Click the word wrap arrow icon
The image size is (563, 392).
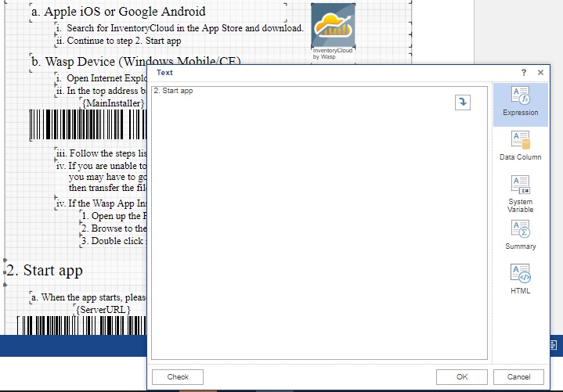tap(463, 102)
